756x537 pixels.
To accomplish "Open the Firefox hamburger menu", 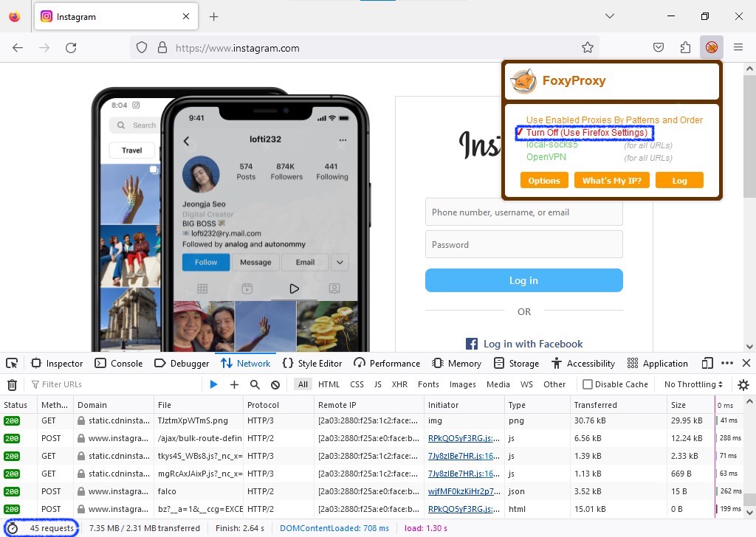I will point(738,47).
